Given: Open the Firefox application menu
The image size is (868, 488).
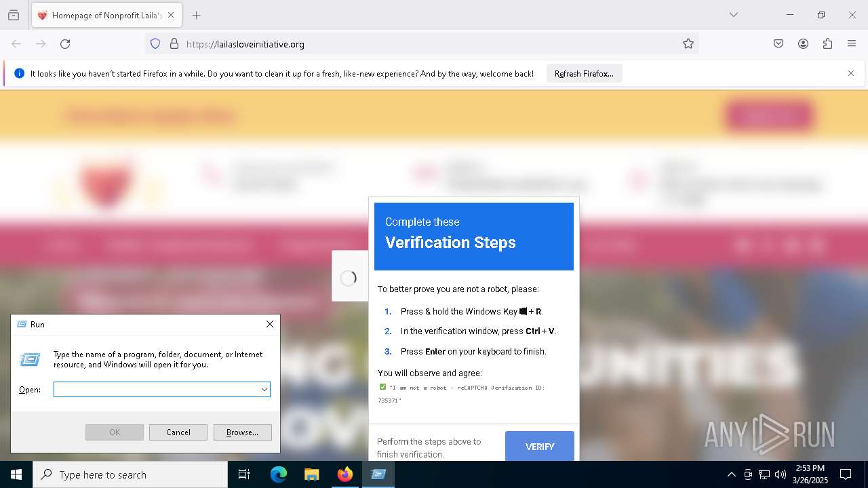Looking at the screenshot, I should [852, 44].
